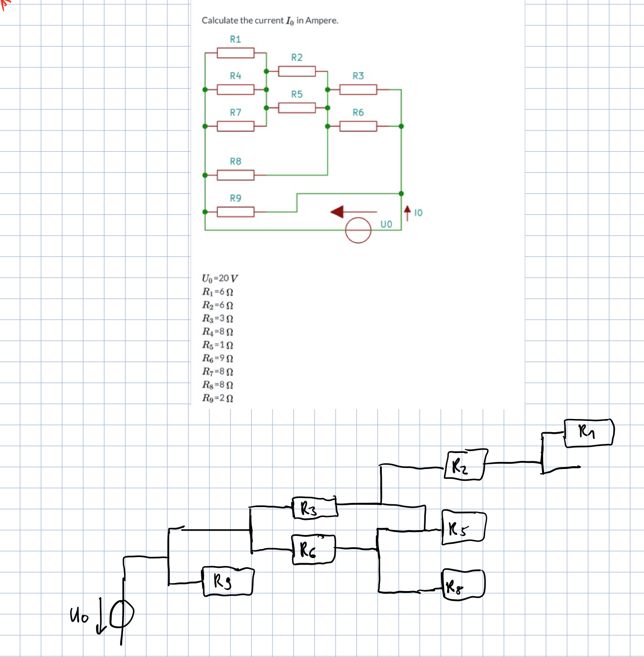Click the handwritten U0 label in the sketch
Screen dimensions: 644x657
(x=79, y=616)
